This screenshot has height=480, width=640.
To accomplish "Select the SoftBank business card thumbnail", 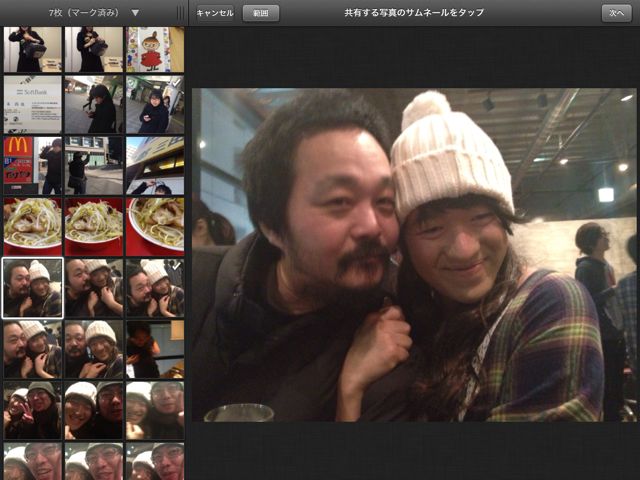I will (x=33, y=104).
